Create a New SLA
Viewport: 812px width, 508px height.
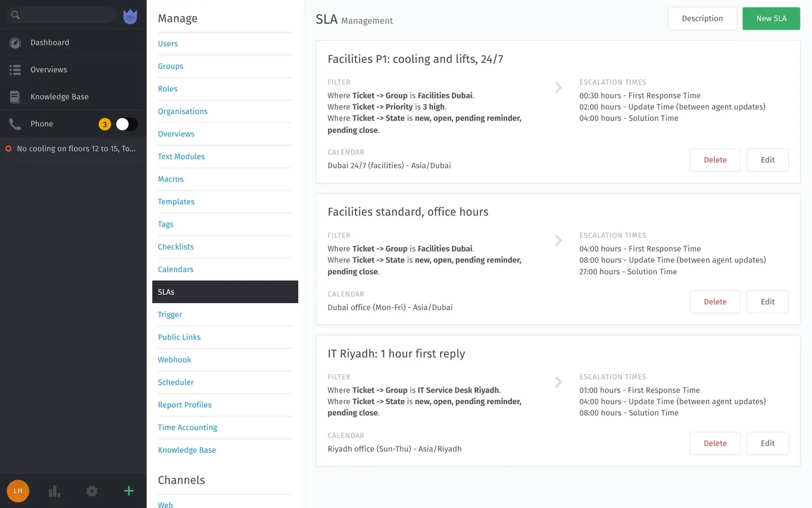pyautogui.click(x=771, y=18)
